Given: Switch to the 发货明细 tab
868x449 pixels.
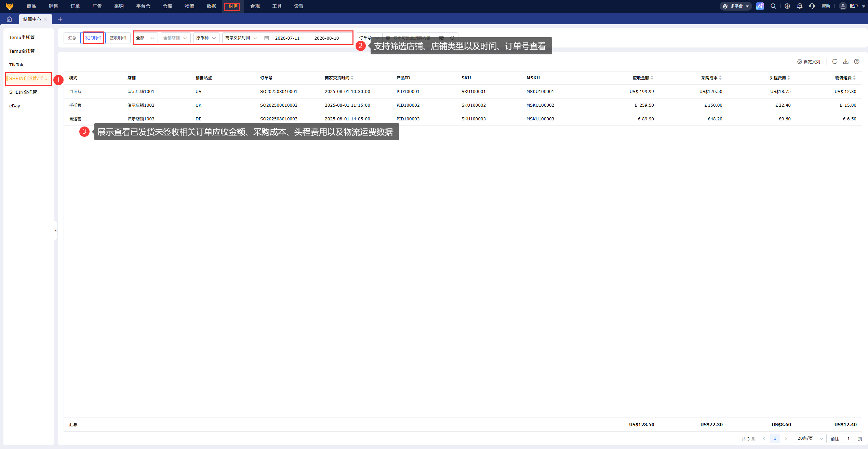Looking at the screenshot, I should pos(93,38).
